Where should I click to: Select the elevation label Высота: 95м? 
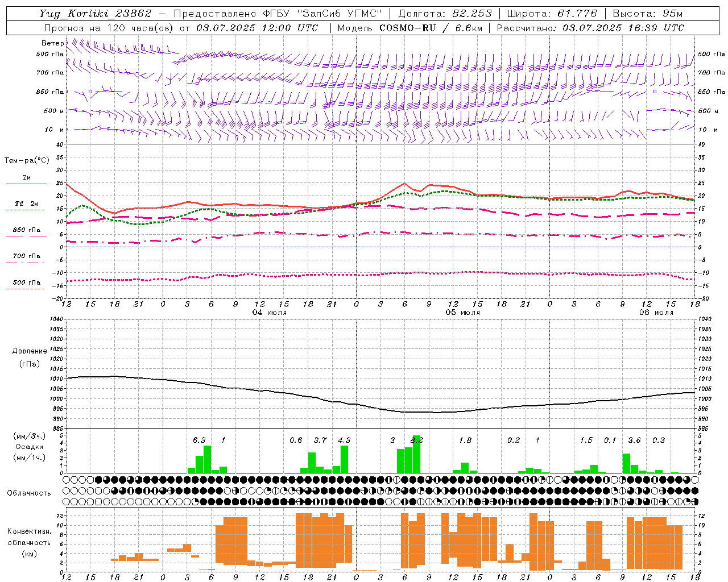pos(647,14)
